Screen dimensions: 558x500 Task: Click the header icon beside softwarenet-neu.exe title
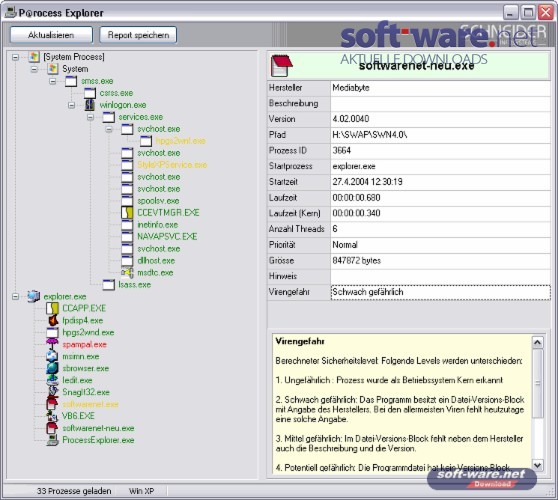click(x=281, y=65)
